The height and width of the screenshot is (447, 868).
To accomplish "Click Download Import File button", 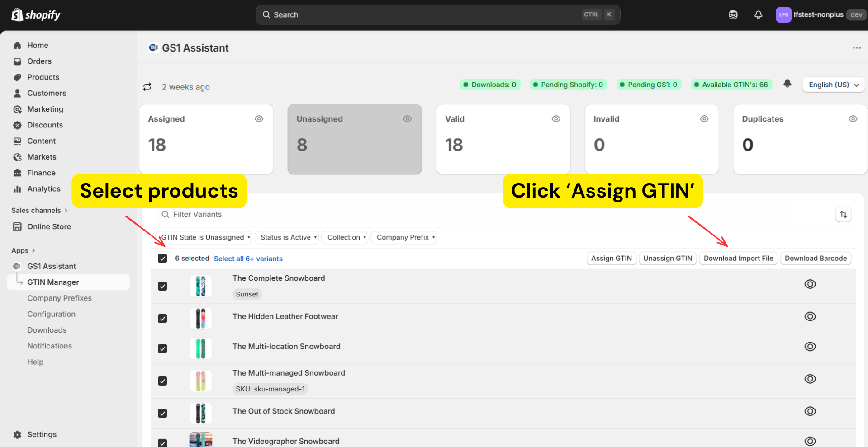I will tap(738, 258).
